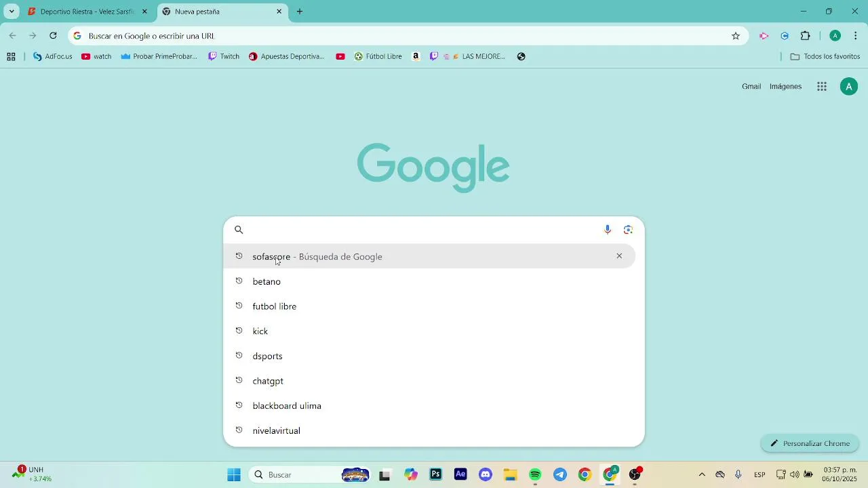
Task: Open a new tab with plus button
Action: point(300,12)
